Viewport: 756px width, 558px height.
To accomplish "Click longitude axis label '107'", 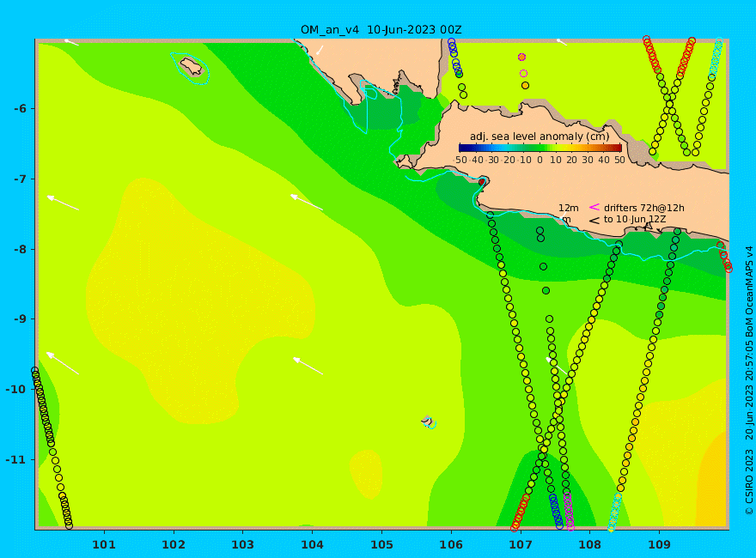I will (521, 545).
